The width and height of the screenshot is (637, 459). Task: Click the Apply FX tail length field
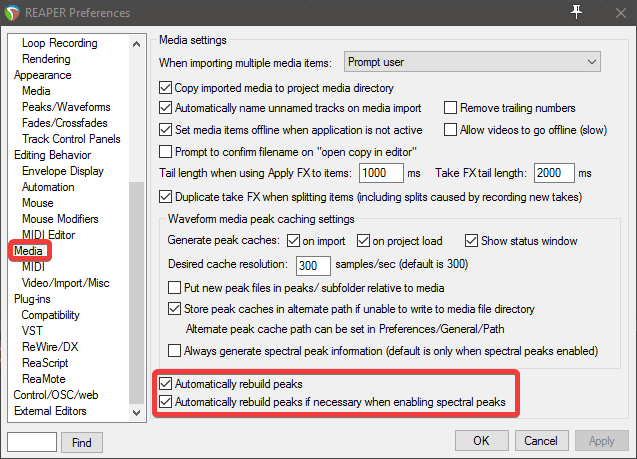tap(381, 173)
